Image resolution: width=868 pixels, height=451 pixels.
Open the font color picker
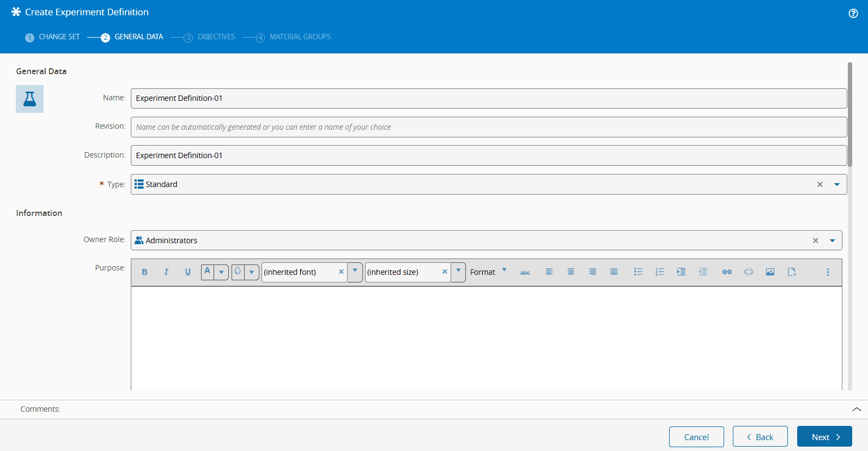221,272
